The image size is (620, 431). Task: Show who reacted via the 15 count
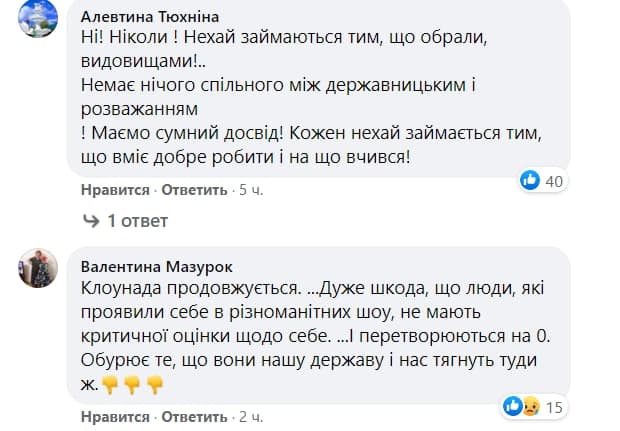[552, 407]
